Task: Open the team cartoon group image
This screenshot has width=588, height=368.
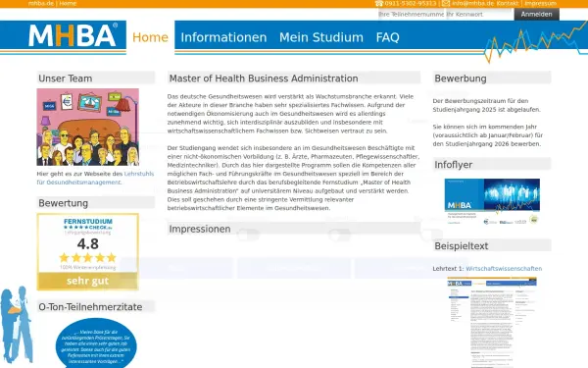Action: click(88, 127)
